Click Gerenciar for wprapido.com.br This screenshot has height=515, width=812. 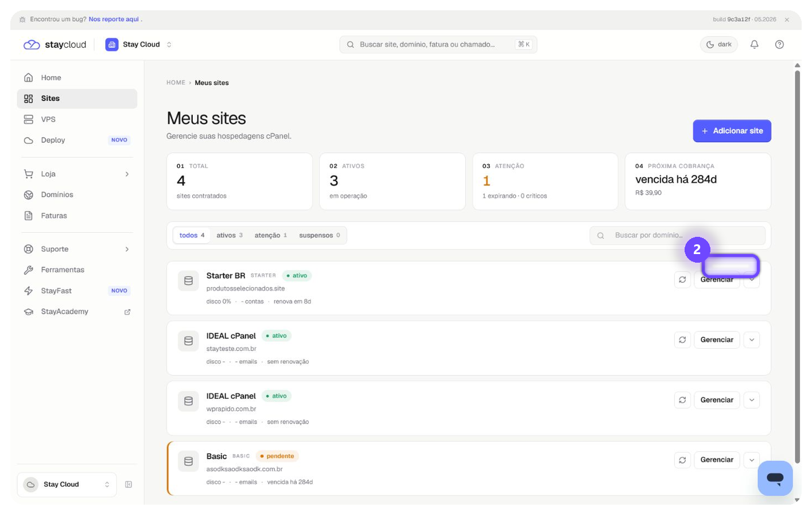click(717, 400)
